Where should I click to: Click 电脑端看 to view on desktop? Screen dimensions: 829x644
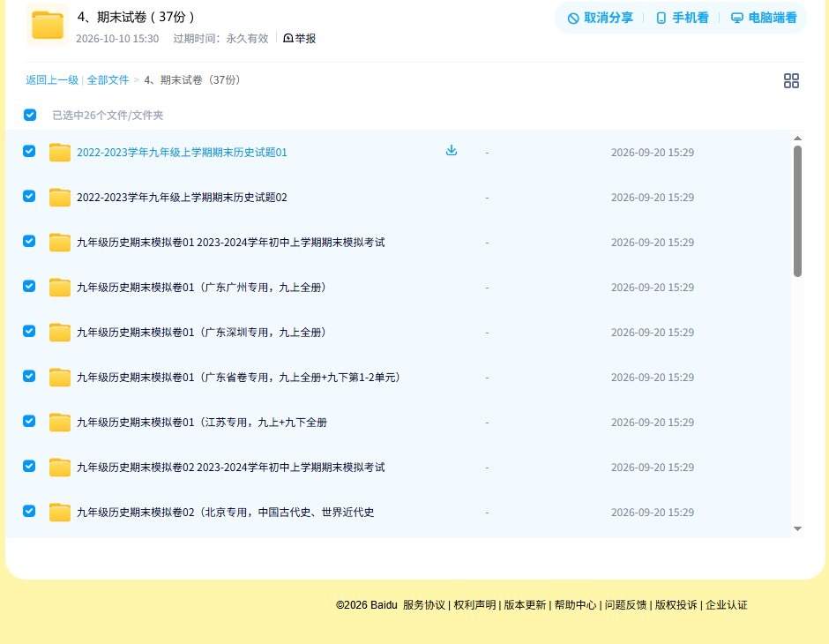(x=764, y=18)
